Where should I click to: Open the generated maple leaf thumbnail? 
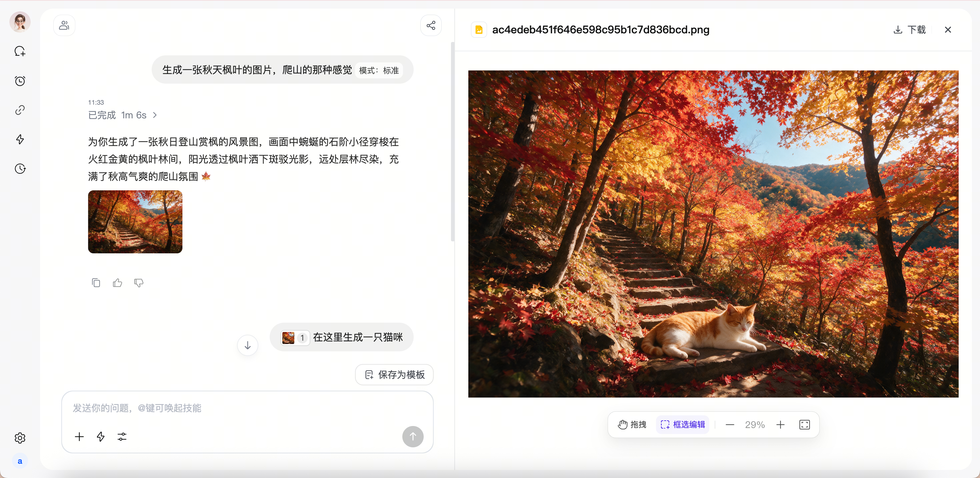[135, 221]
